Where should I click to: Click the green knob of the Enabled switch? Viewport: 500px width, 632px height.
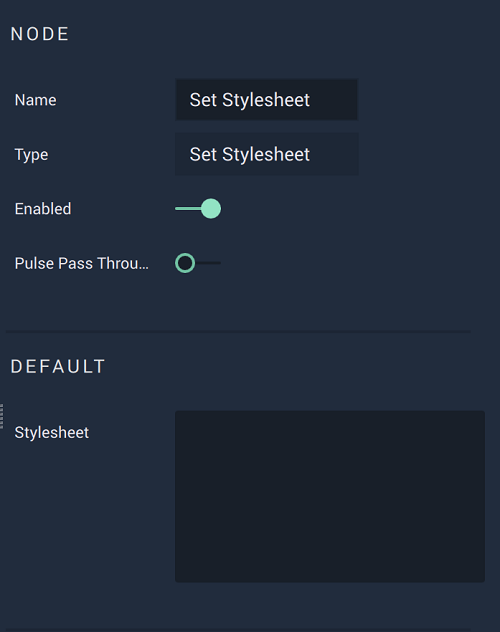coord(211,209)
